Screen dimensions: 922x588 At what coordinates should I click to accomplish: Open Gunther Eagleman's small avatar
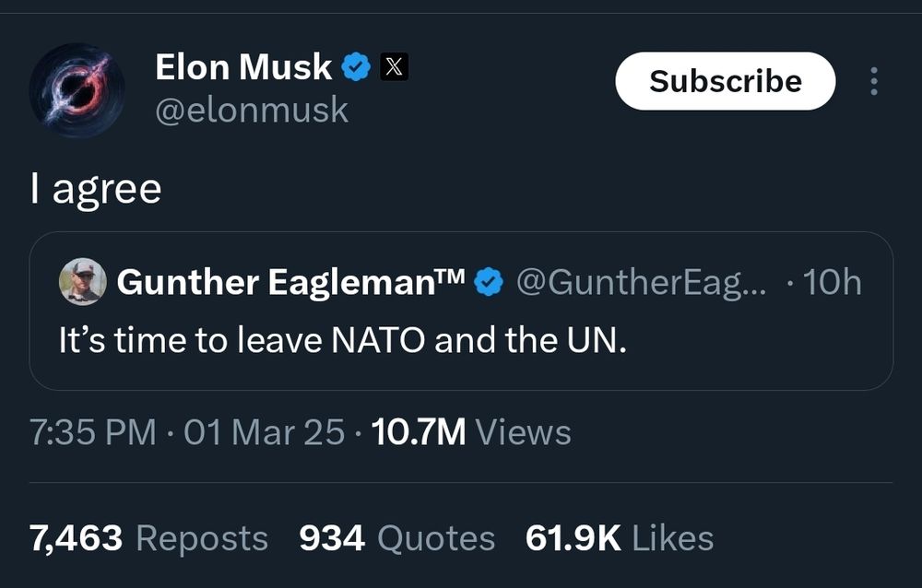pos(83,281)
